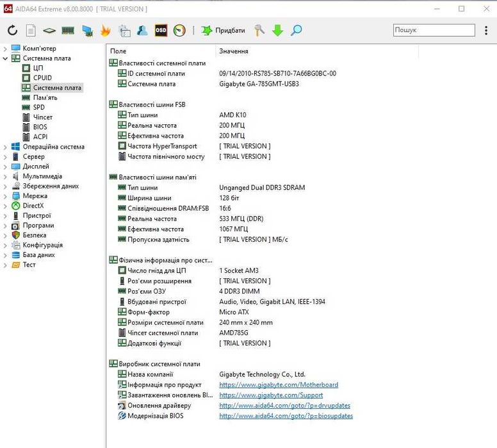Click the Конфігурація tree icon

15,245
